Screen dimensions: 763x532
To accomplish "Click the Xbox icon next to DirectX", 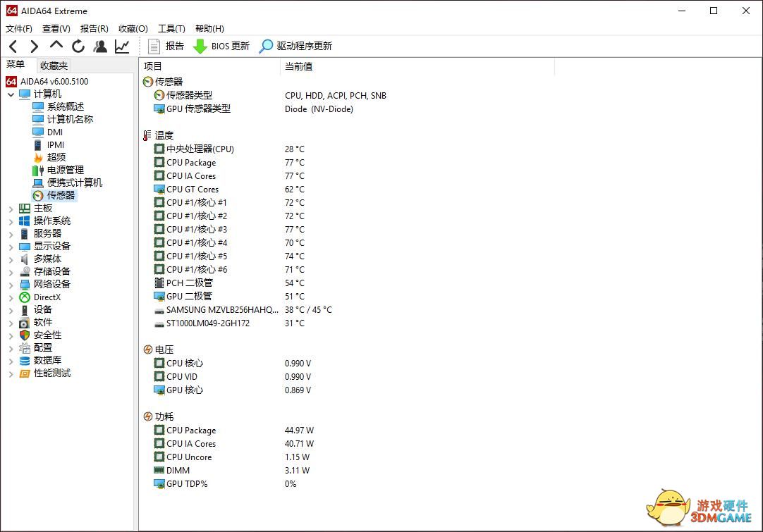I will click(25, 297).
